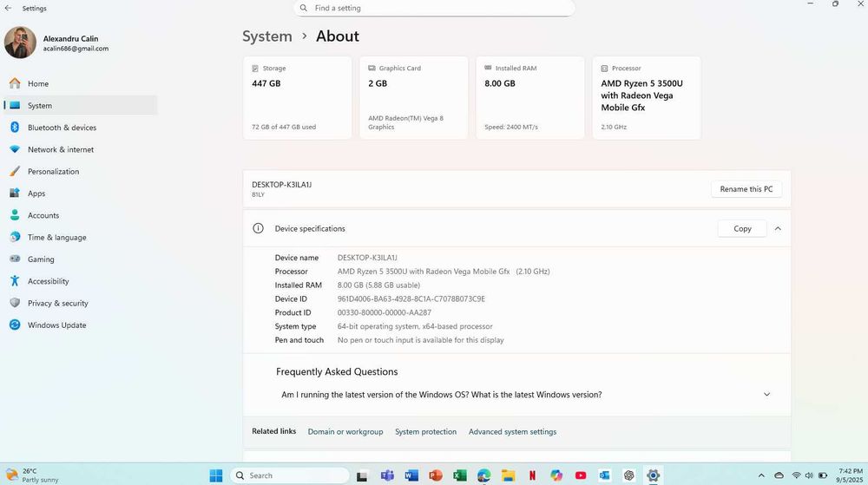Open Task View from the taskbar
The image size is (868, 485).
pyautogui.click(x=362, y=475)
